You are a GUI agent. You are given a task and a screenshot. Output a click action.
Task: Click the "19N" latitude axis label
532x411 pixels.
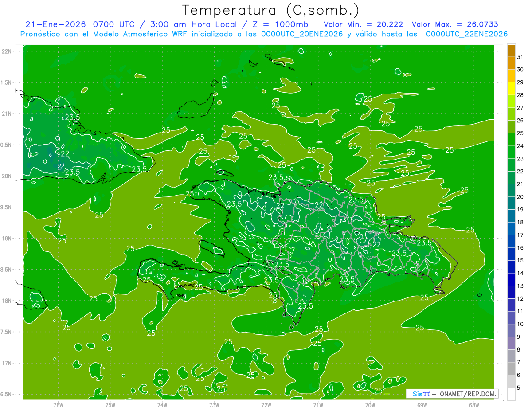pos(8,238)
